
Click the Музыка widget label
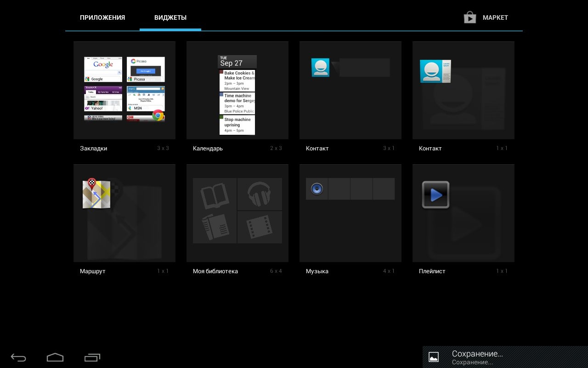pos(317,271)
